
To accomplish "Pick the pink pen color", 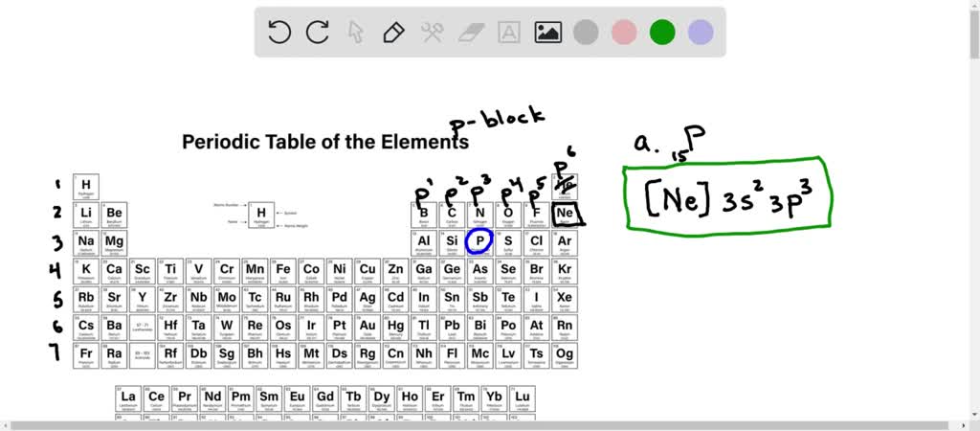I will coord(624,33).
